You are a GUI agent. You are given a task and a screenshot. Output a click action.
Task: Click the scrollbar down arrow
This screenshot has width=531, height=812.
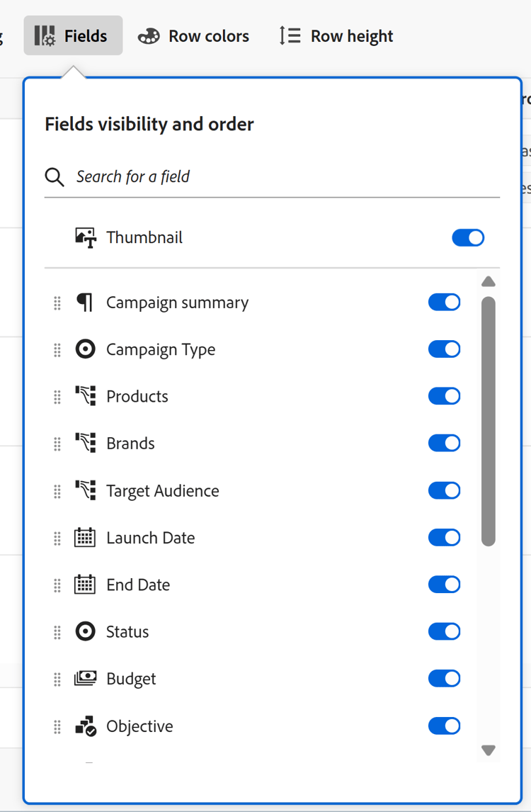489,750
